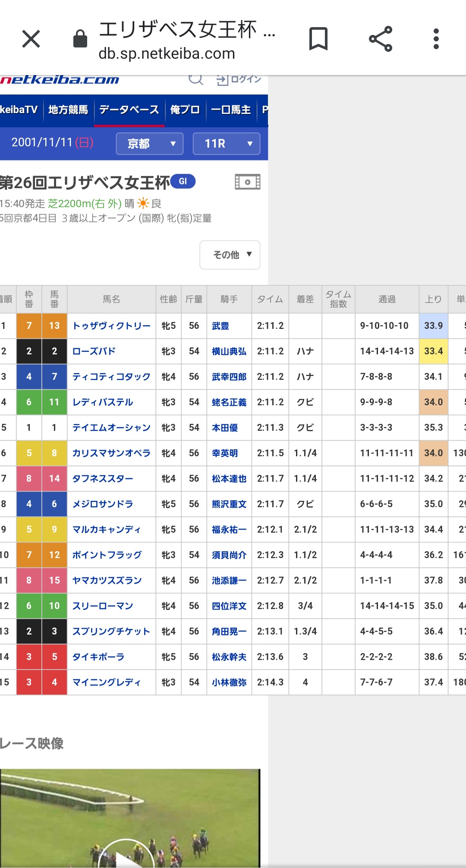Tap the search magnifier icon

[195, 79]
